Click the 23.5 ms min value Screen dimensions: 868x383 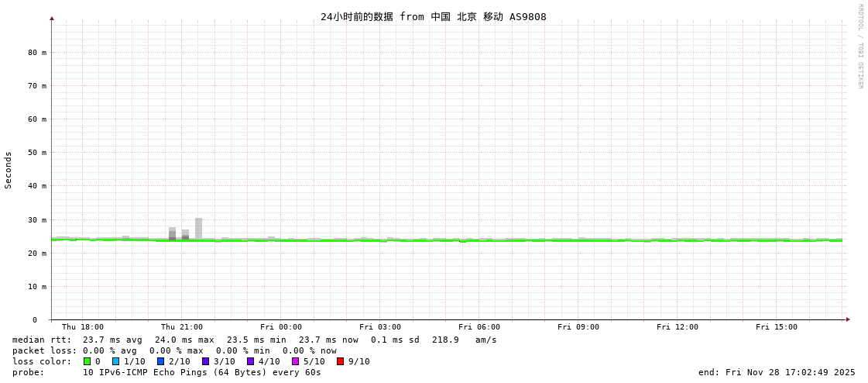[x=256, y=340]
